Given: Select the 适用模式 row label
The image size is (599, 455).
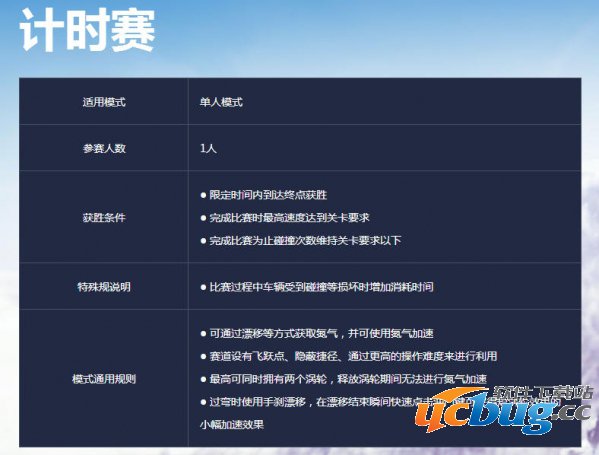Looking at the screenshot, I should tap(104, 102).
